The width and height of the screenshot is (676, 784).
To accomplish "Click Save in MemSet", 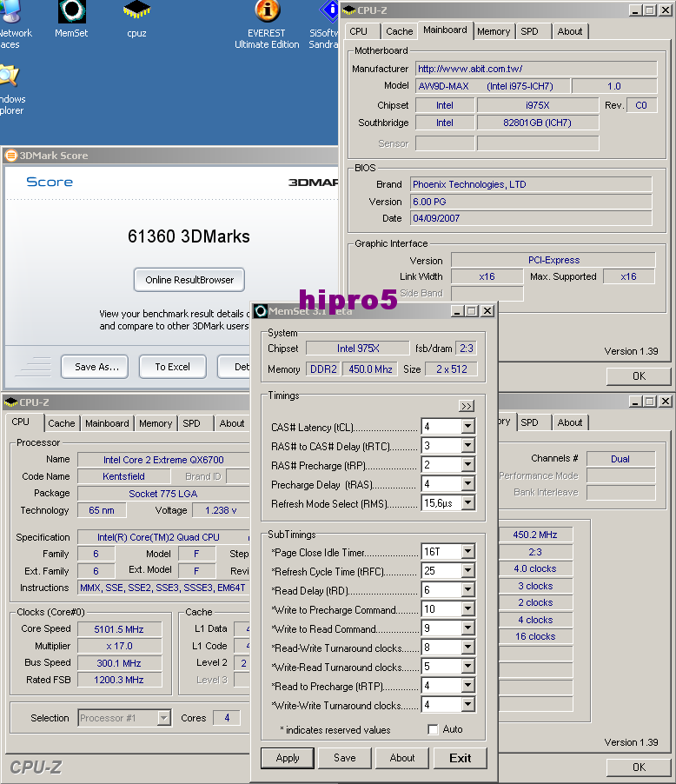I will pyautogui.click(x=345, y=758).
